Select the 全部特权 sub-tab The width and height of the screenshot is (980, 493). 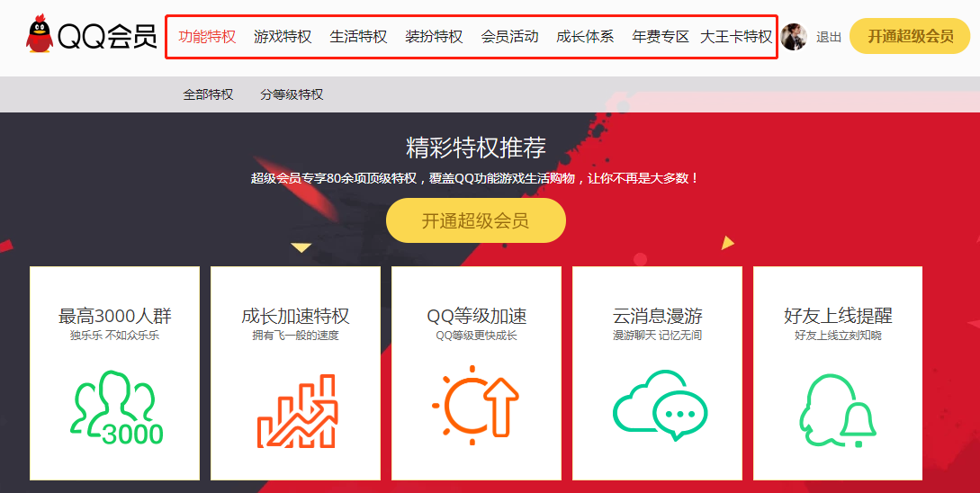coord(208,95)
